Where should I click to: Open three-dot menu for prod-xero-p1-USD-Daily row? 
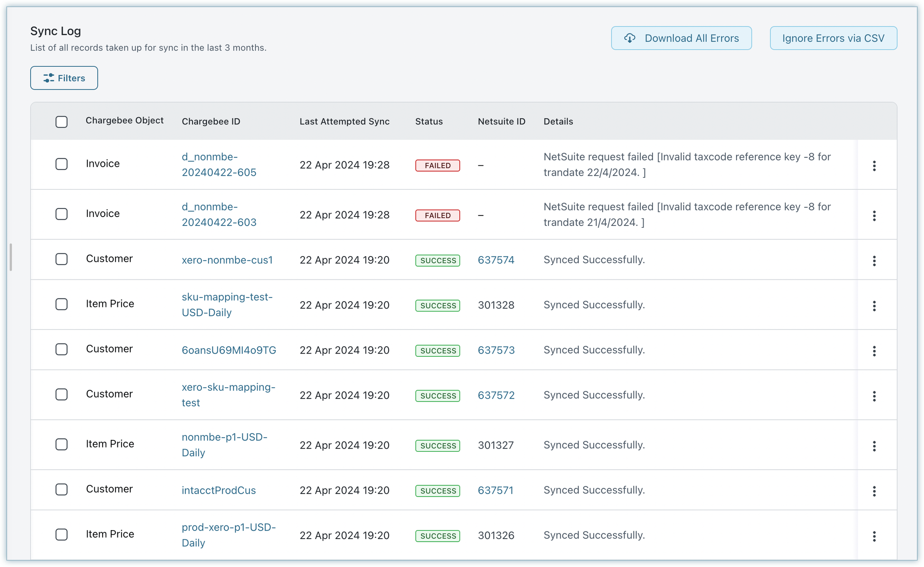(x=874, y=536)
